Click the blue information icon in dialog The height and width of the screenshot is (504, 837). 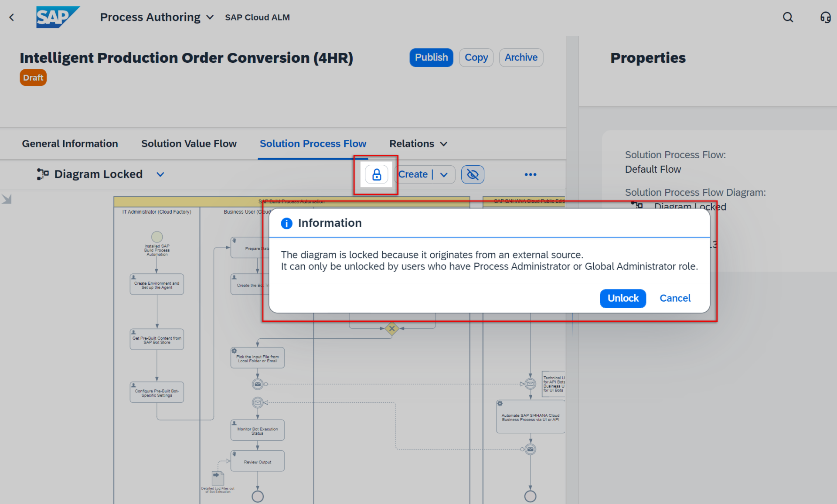pyautogui.click(x=286, y=223)
